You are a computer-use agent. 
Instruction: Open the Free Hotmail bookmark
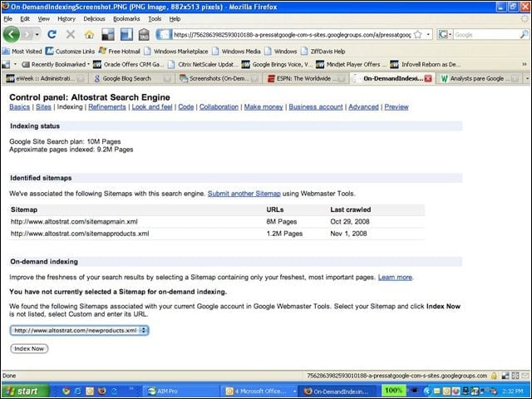(120, 52)
